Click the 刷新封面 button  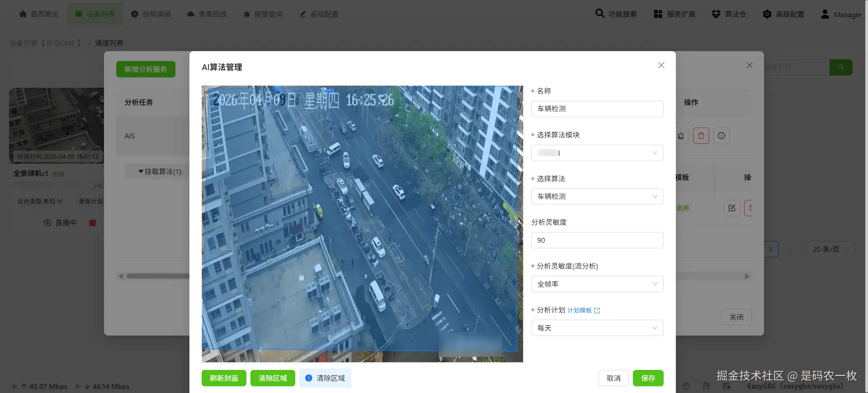(224, 378)
